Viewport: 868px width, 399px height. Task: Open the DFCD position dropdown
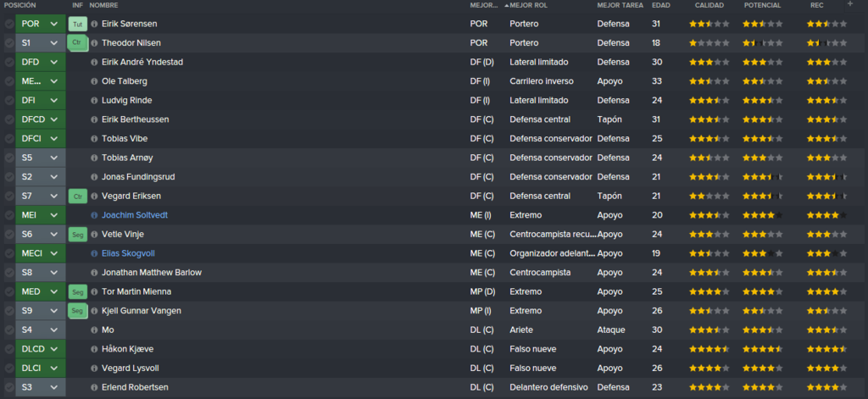pyautogui.click(x=53, y=119)
